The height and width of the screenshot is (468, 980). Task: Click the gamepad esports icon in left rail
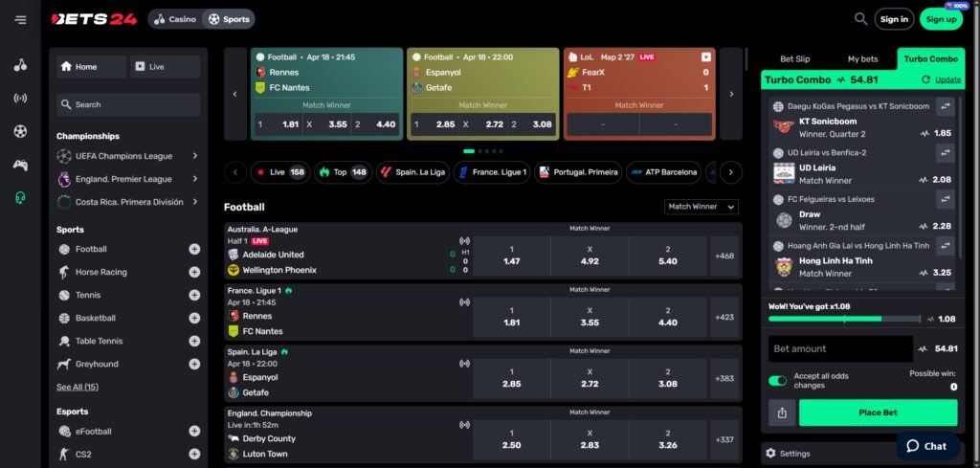20,165
